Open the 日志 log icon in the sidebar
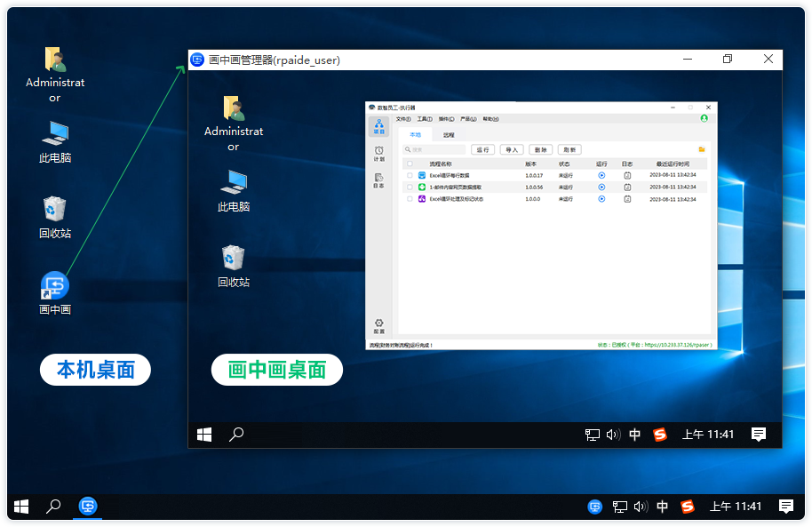This screenshot has height=527, width=812. [378, 180]
